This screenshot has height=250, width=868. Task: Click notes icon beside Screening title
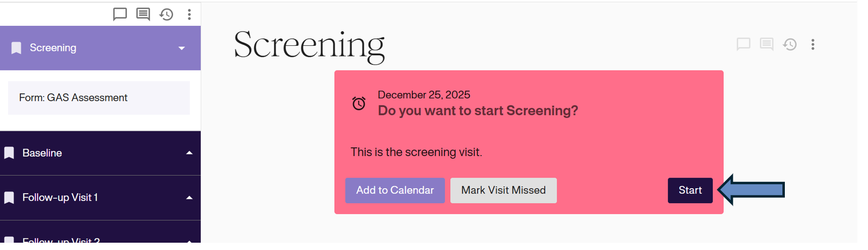(x=766, y=44)
